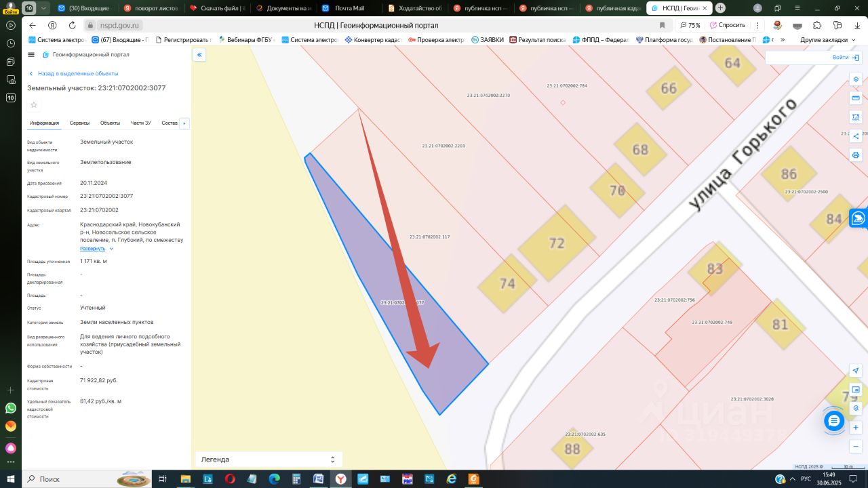Click the share map icon
Image resolution: width=868 pixels, height=488 pixels.
coord(856,136)
